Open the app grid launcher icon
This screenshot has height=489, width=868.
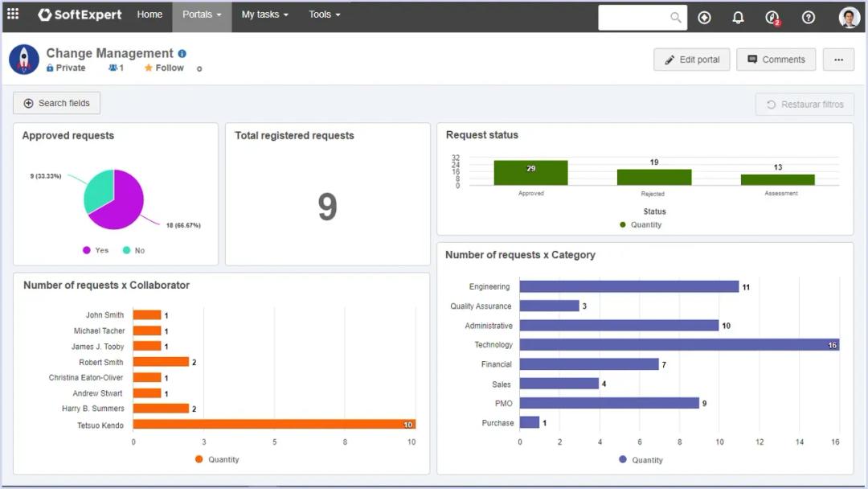[13, 14]
